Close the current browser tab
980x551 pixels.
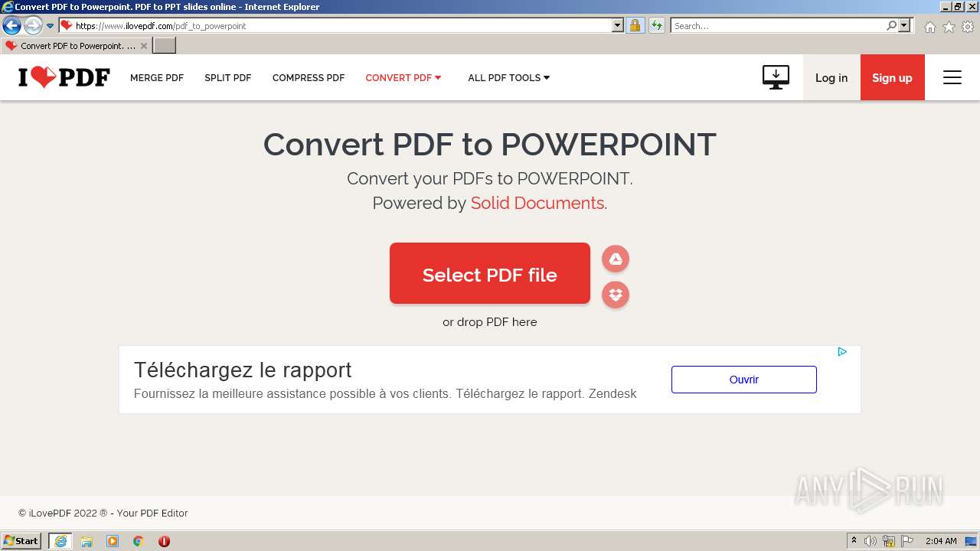pyautogui.click(x=143, y=46)
